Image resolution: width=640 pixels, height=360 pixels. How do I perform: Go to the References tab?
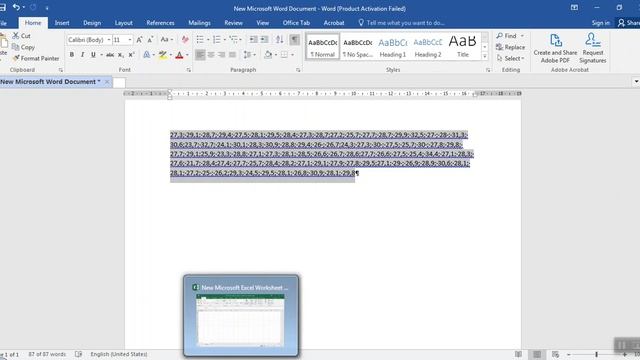click(x=160, y=23)
